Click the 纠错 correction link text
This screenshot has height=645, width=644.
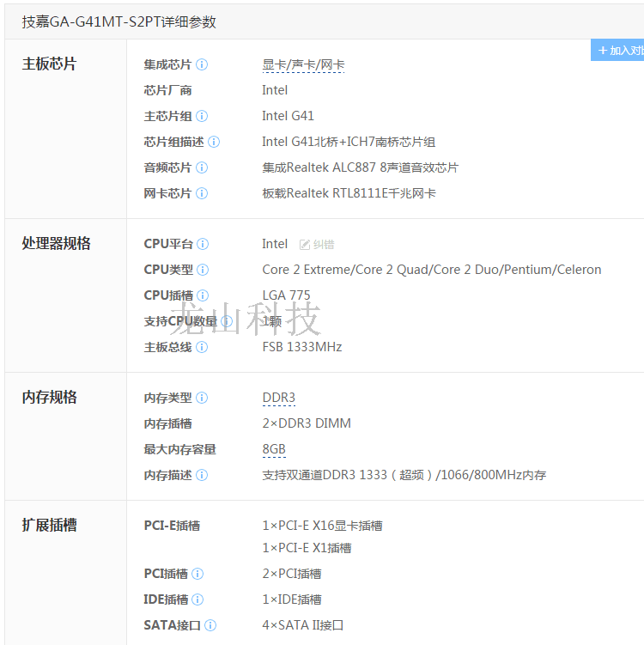pos(324,244)
